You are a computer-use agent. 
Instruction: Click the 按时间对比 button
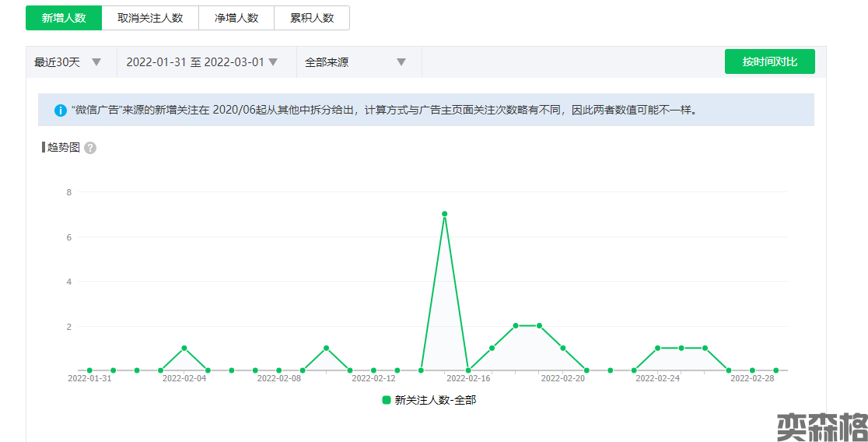tap(769, 61)
